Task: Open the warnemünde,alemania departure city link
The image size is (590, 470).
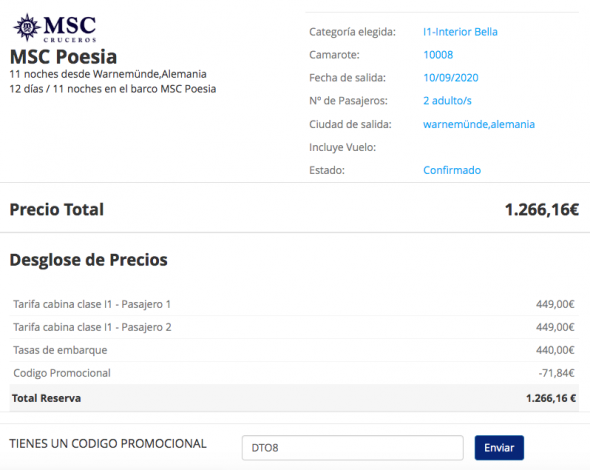Action: 479,124
